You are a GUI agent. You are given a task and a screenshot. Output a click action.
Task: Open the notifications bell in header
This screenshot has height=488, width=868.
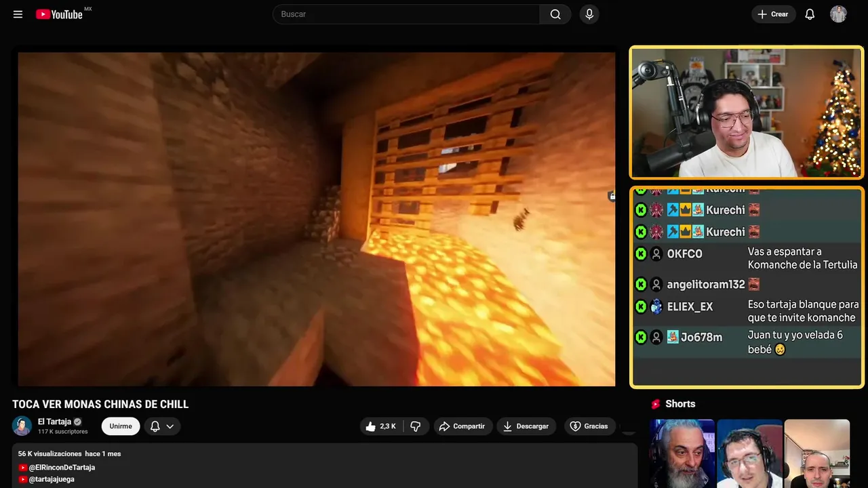(x=810, y=14)
